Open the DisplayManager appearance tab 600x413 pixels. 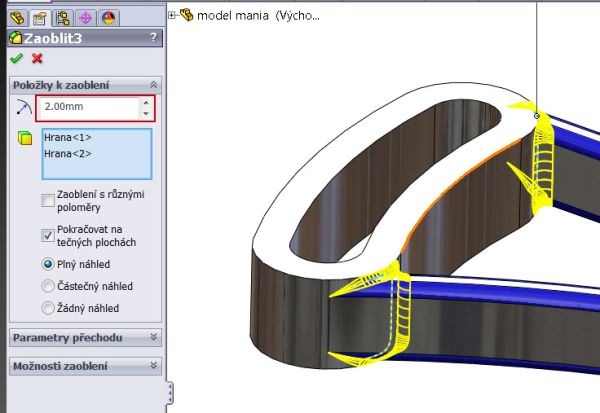click(108, 16)
